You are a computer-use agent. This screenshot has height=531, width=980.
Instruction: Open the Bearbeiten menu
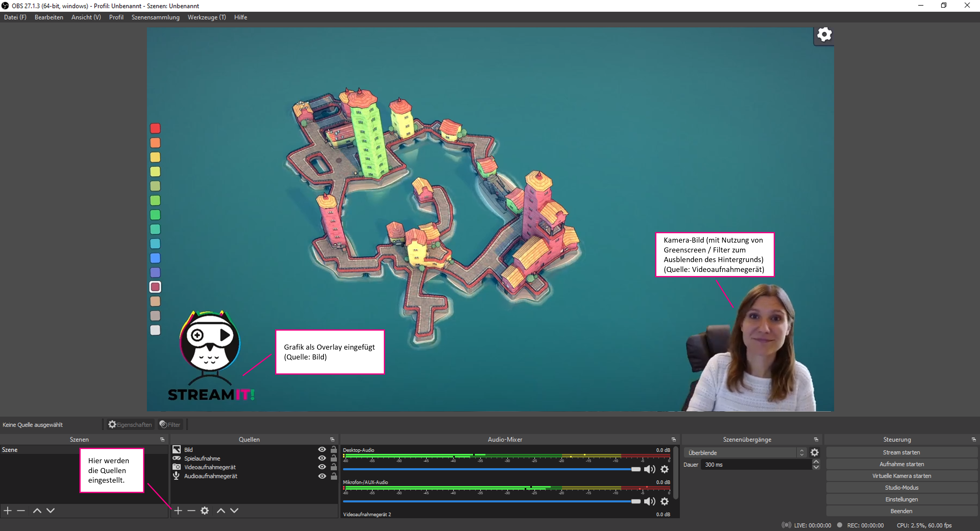coord(49,17)
